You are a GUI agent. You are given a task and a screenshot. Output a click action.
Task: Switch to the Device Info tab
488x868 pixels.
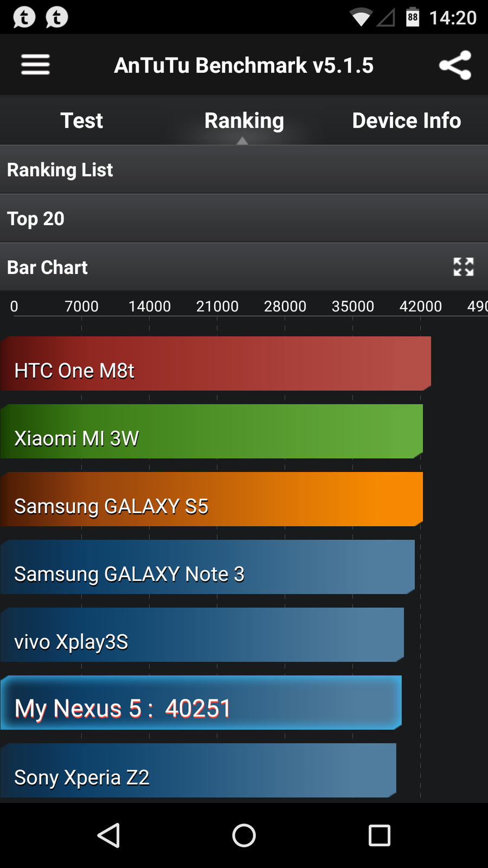click(406, 120)
